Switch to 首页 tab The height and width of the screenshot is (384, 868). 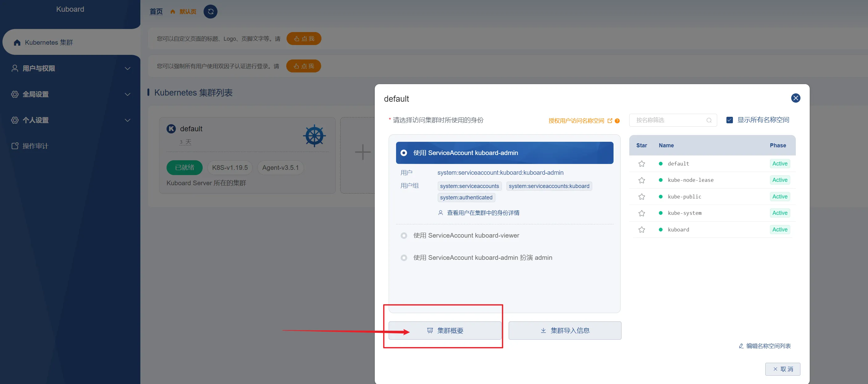[x=156, y=12]
